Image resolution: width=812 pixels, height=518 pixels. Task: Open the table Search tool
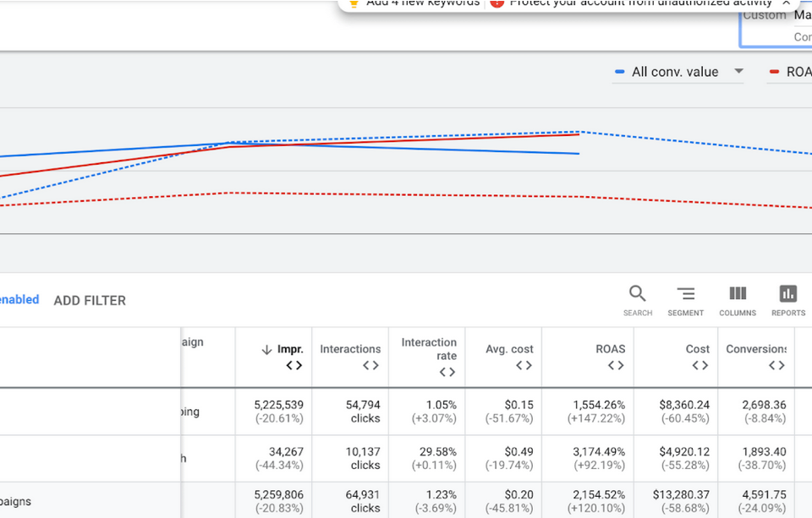pyautogui.click(x=638, y=300)
